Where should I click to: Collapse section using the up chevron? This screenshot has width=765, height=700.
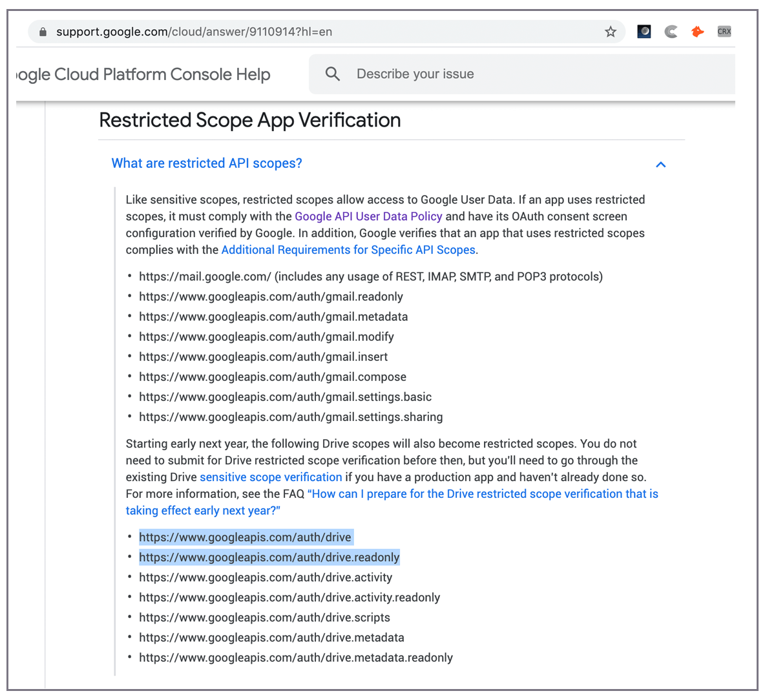(x=660, y=165)
